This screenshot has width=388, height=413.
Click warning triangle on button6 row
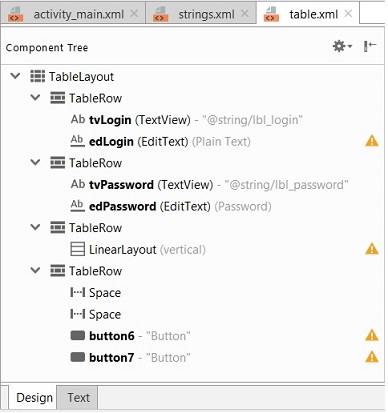click(x=372, y=335)
